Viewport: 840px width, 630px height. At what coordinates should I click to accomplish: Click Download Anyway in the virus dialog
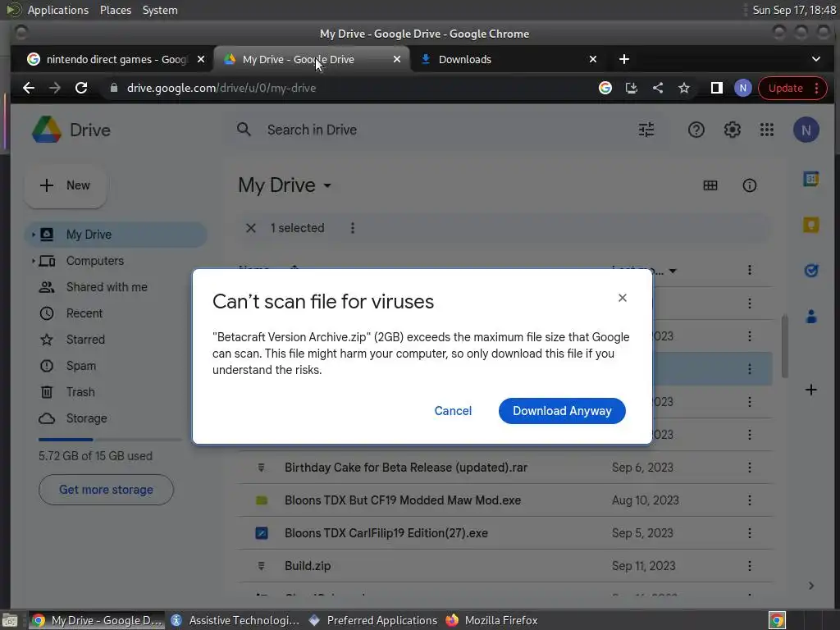pyautogui.click(x=562, y=411)
